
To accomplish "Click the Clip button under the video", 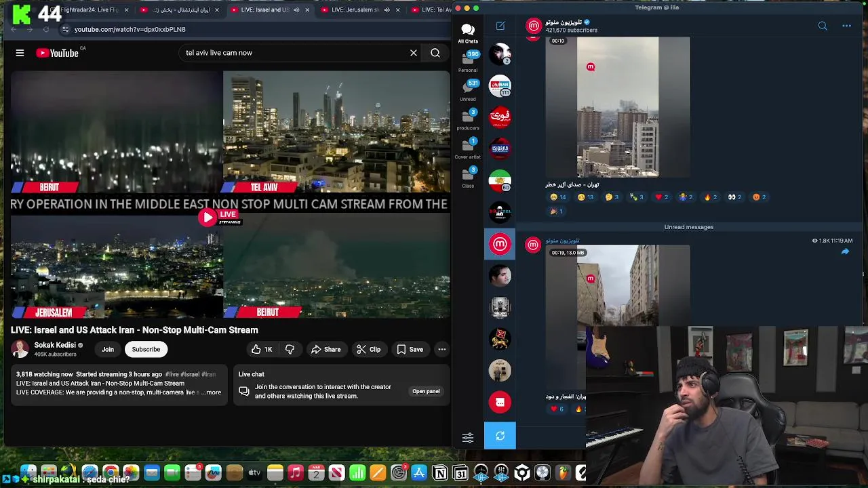I will pyautogui.click(x=369, y=349).
